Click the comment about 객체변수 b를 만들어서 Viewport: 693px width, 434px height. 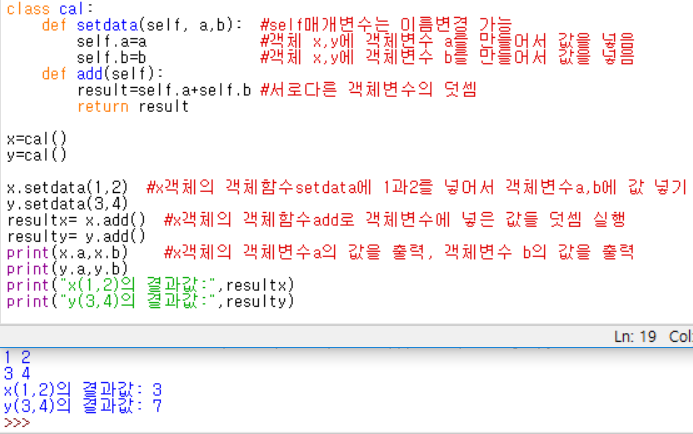coord(447,58)
